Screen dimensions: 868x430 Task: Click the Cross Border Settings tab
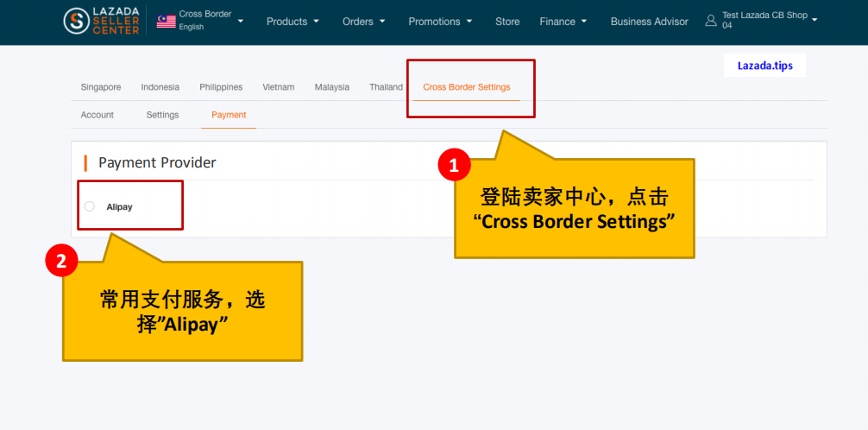[466, 87]
